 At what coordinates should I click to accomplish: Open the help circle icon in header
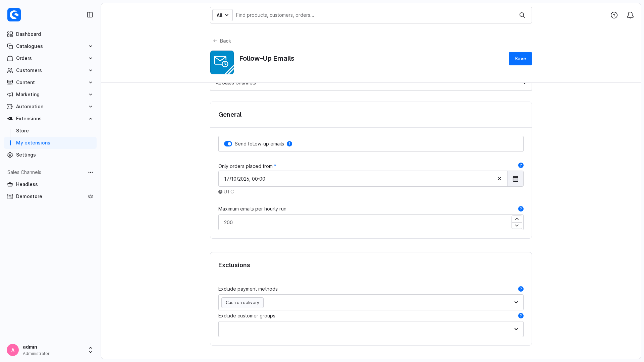[x=614, y=15]
